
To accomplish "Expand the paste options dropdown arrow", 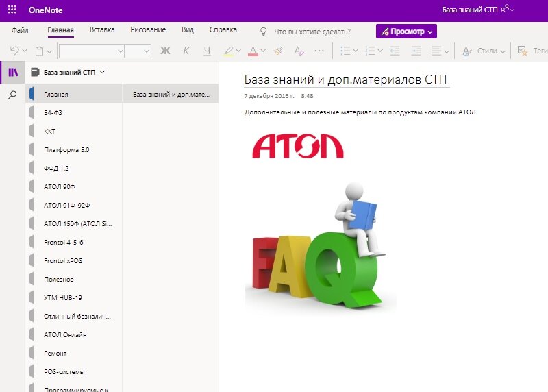I will coord(49,51).
